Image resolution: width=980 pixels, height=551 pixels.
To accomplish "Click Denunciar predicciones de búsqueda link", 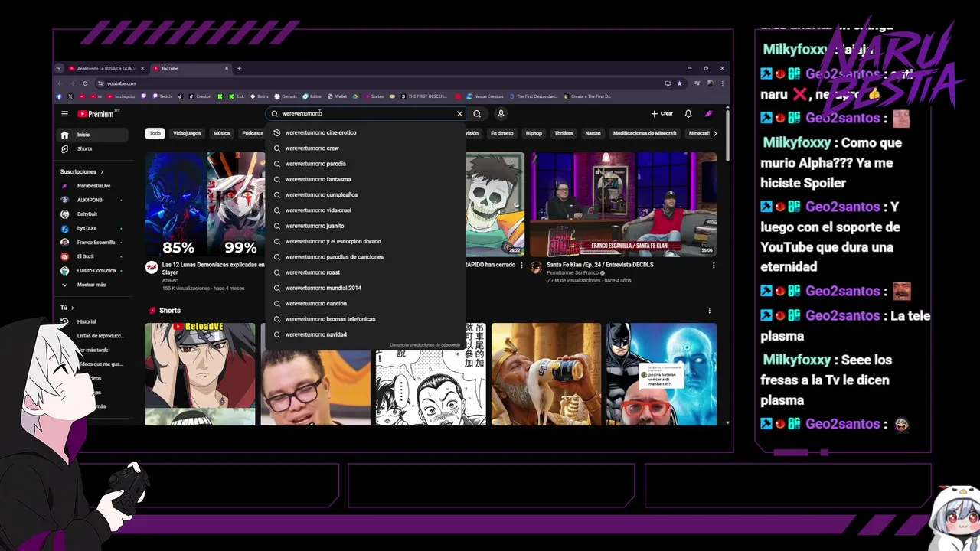I will (x=425, y=345).
